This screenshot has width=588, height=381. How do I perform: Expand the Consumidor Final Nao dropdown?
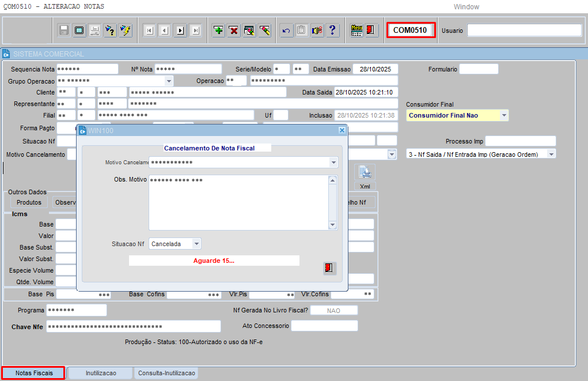(x=504, y=115)
